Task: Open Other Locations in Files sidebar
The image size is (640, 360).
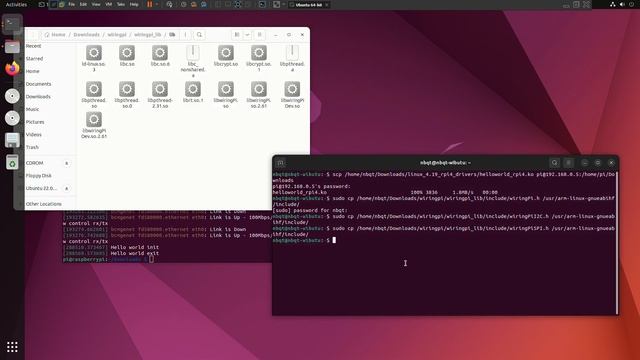Action: [43, 204]
